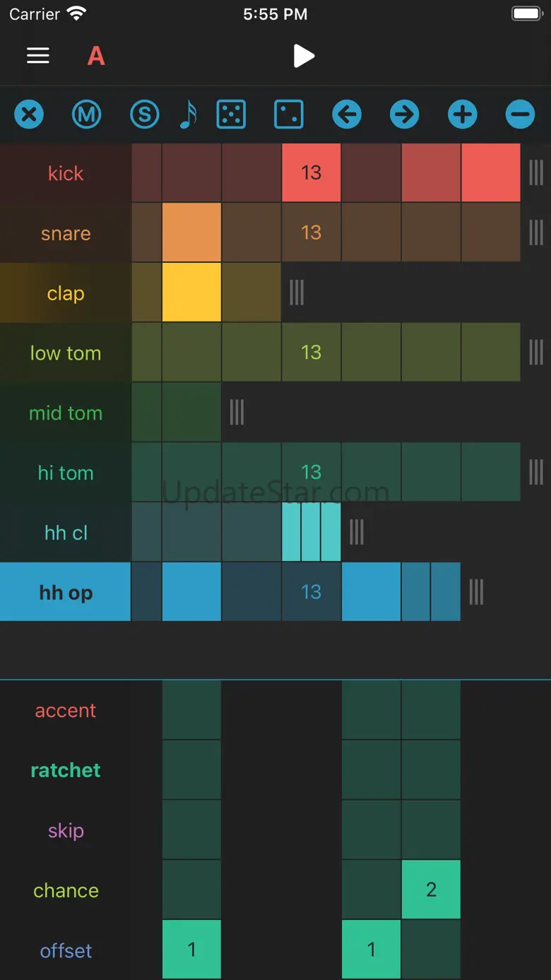Tap the solo S icon
The image size is (551, 980).
point(144,114)
